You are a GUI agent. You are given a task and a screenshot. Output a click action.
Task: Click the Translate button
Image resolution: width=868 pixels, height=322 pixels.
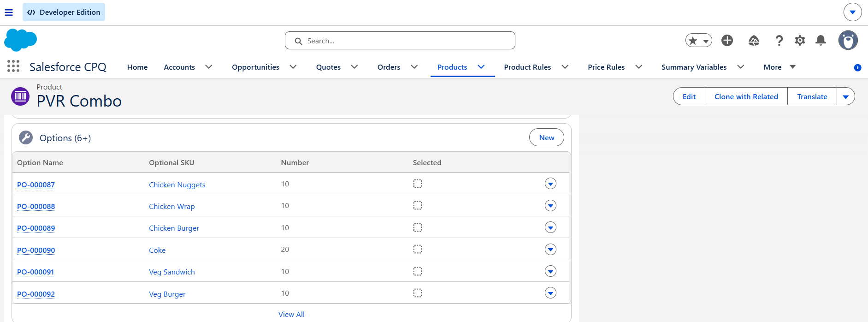812,96
